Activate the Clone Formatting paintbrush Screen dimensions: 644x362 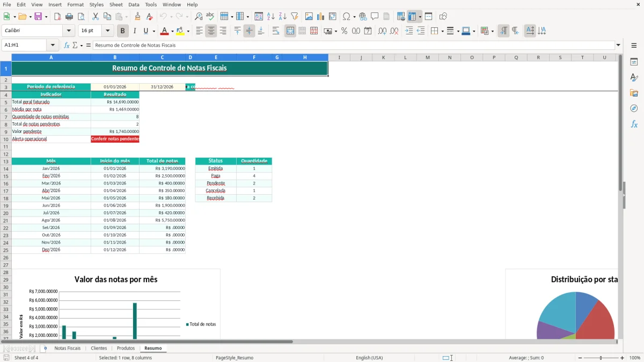(137, 17)
